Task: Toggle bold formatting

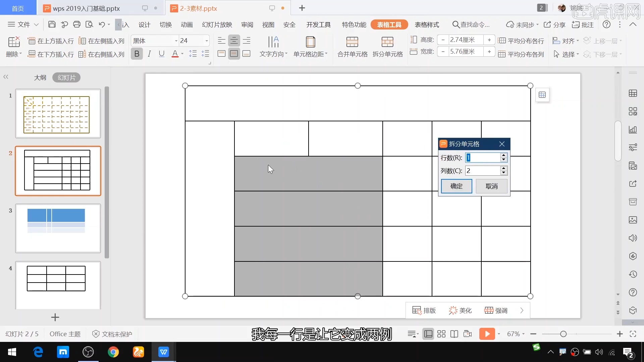Action: pyautogui.click(x=136, y=53)
